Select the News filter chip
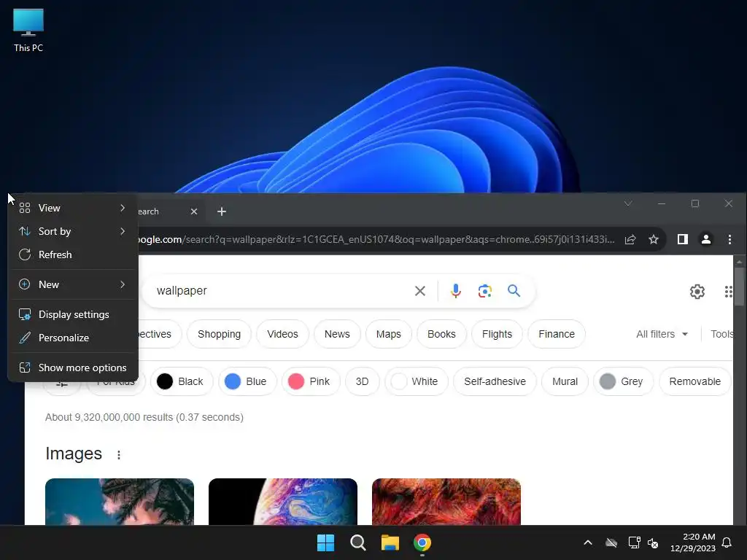This screenshot has width=747, height=560. (x=337, y=334)
